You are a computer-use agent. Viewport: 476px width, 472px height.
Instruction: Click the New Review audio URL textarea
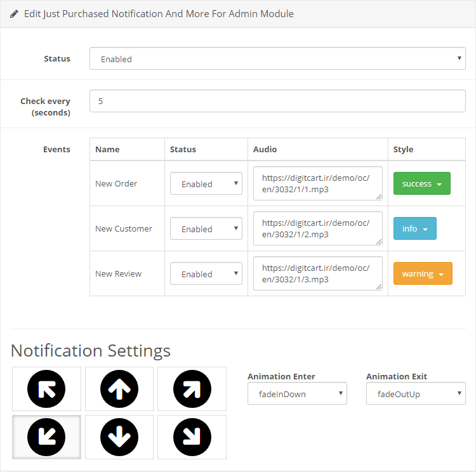(x=318, y=273)
